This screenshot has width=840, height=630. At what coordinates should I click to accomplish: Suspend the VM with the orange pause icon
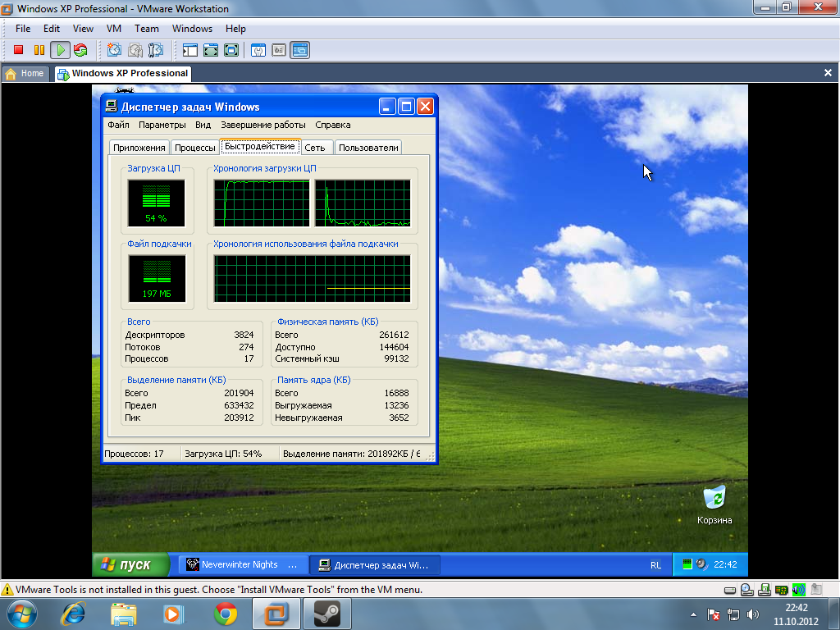[39, 50]
